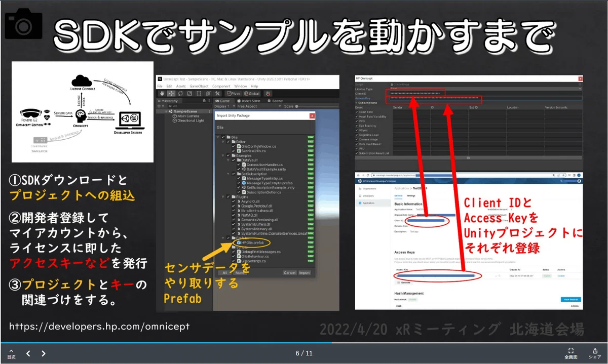This screenshot has width=608, height=364.
Task: Switch to the Asset Store tab
Action: [x=249, y=101]
